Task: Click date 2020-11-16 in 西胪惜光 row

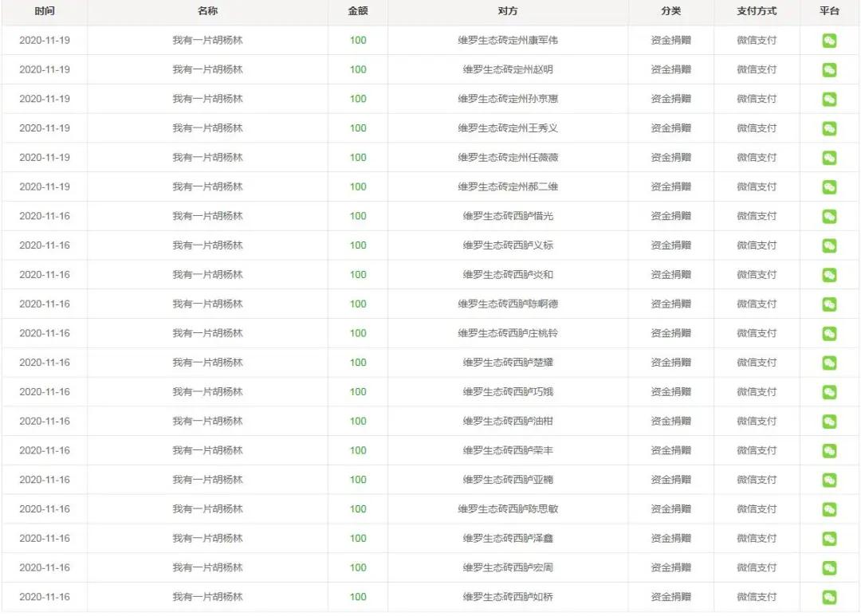Action: click(x=45, y=216)
